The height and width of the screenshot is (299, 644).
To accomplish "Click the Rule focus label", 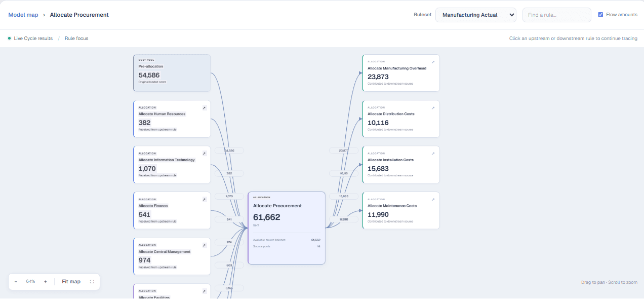I will [x=76, y=39].
